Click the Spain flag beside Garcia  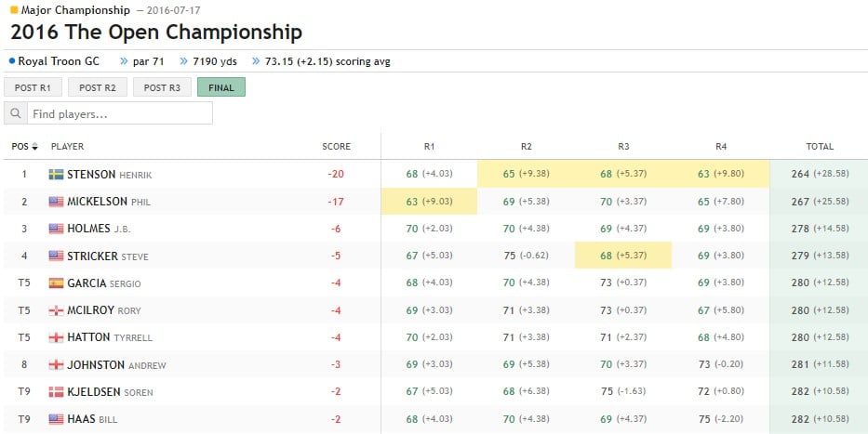(x=56, y=283)
